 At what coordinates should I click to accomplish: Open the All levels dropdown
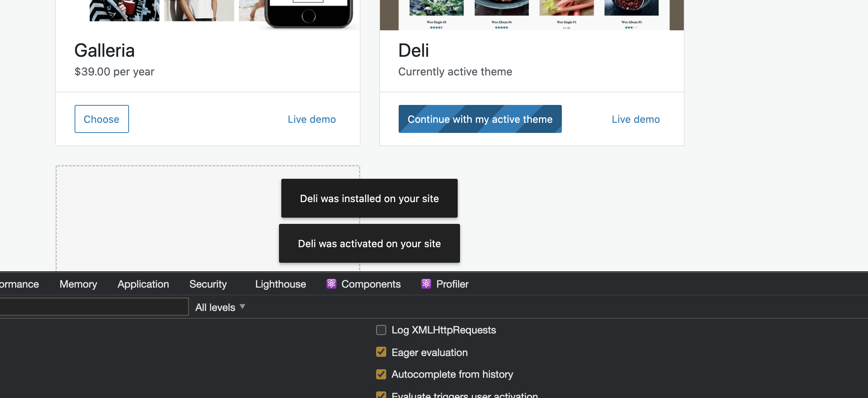220,307
